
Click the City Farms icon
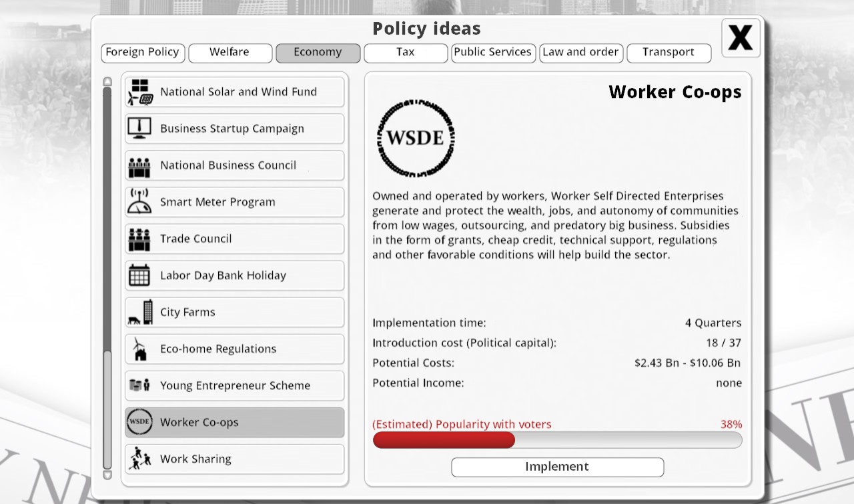coord(140,312)
